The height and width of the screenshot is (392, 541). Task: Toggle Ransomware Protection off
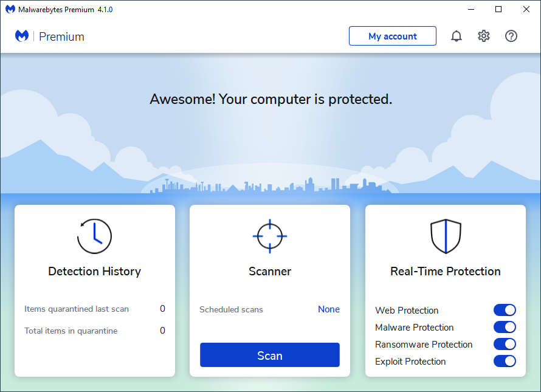pyautogui.click(x=505, y=345)
